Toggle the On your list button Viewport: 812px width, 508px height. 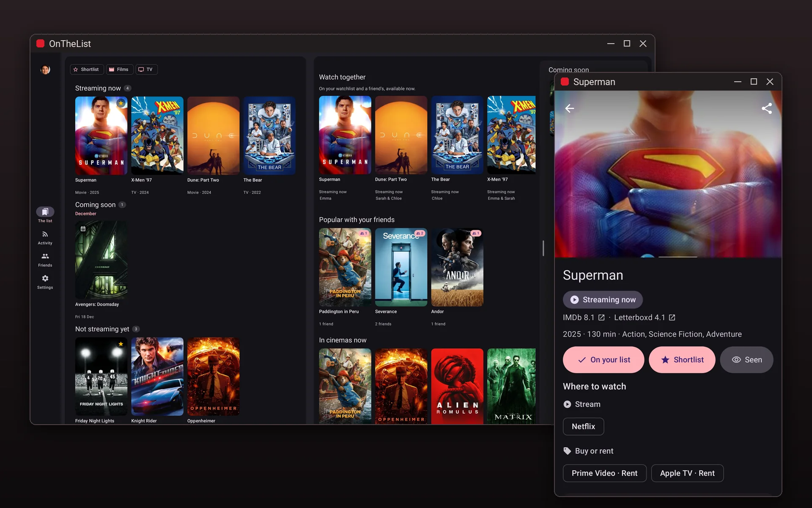coord(604,360)
